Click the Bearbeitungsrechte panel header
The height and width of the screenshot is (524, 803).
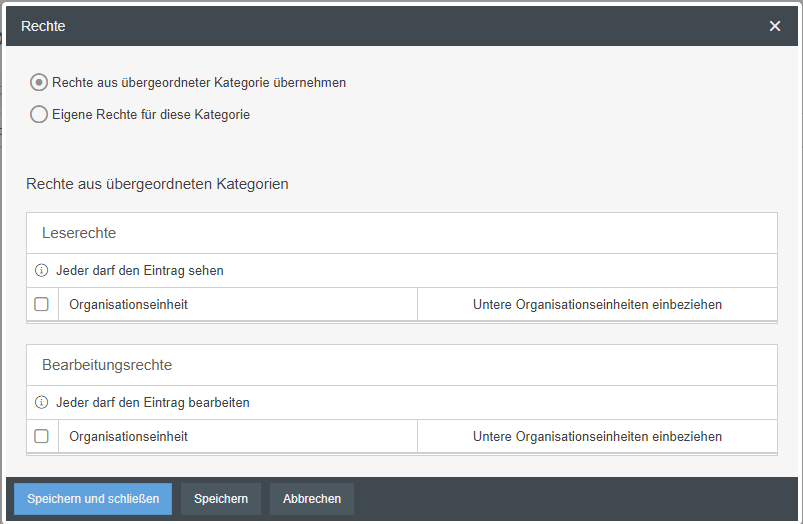coord(102,365)
